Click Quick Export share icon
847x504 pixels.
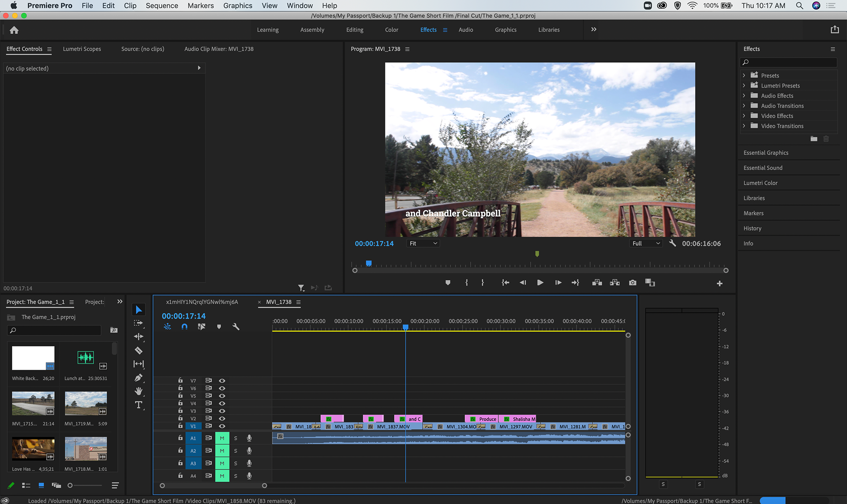click(x=835, y=30)
